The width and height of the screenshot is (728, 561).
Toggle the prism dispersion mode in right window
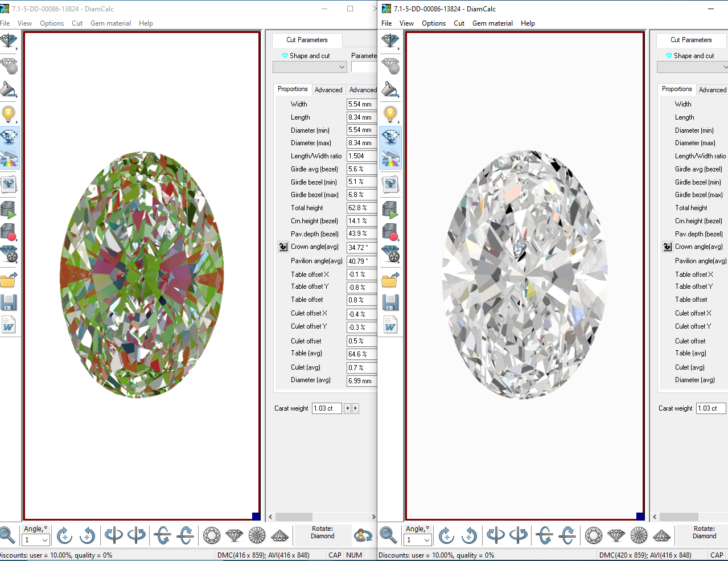(390, 159)
